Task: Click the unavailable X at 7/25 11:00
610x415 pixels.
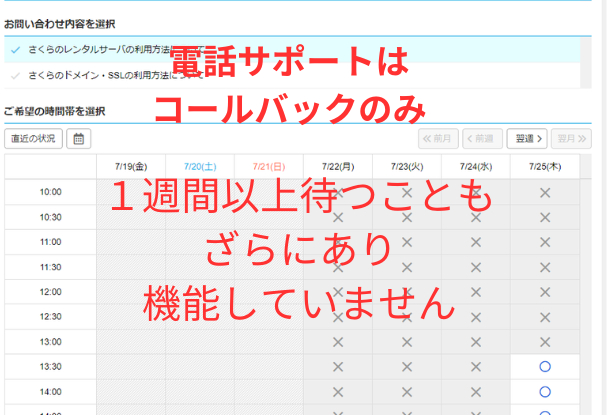Action: pos(545,242)
